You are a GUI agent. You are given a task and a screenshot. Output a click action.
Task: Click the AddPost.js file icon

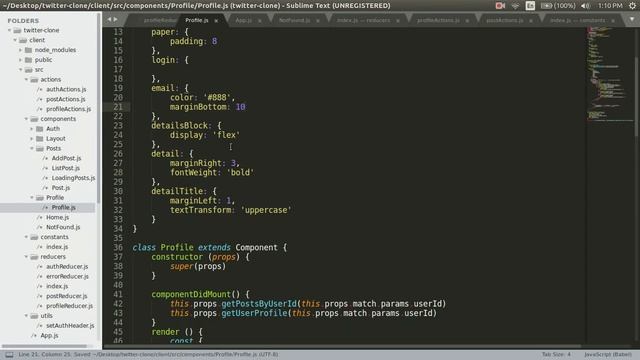(x=45, y=158)
